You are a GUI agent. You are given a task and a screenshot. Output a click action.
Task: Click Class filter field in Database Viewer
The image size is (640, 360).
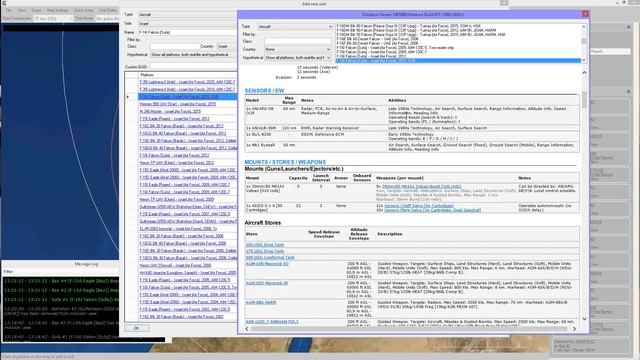(x=298, y=41)
